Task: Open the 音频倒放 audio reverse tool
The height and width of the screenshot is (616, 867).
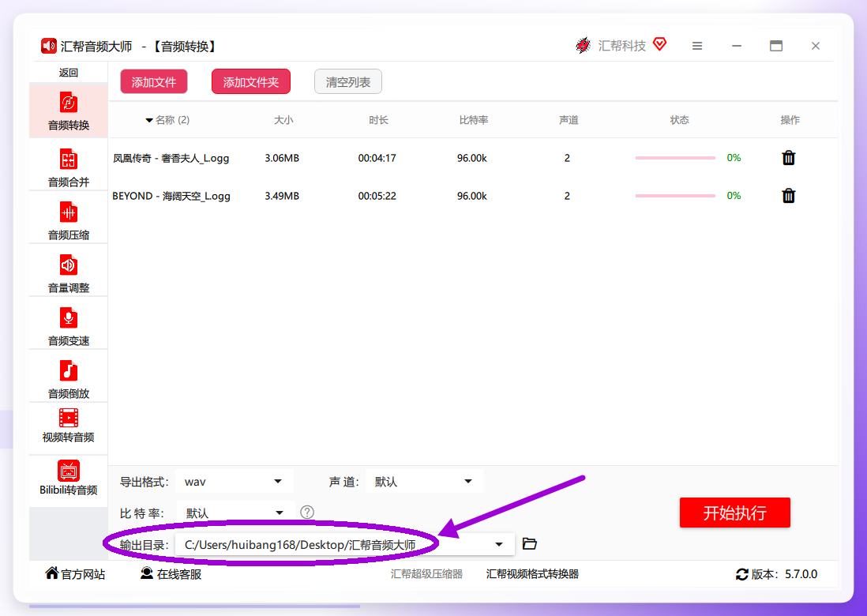Action: pos(69,380)
